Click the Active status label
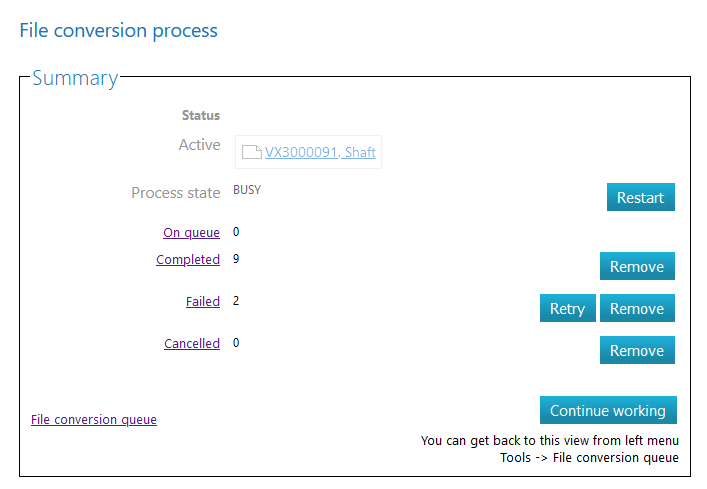 pos(199,145)
